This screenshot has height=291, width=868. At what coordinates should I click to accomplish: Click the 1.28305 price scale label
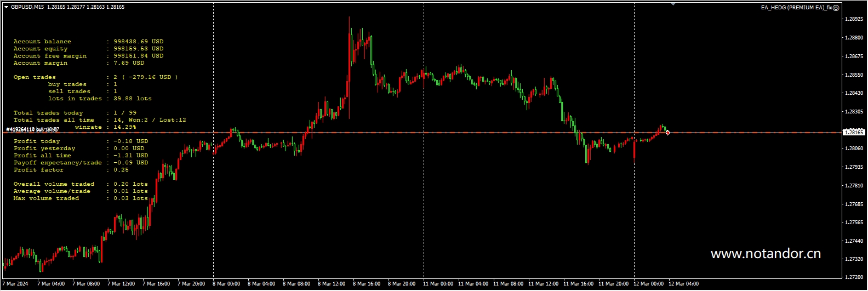[x=854, y=112]
